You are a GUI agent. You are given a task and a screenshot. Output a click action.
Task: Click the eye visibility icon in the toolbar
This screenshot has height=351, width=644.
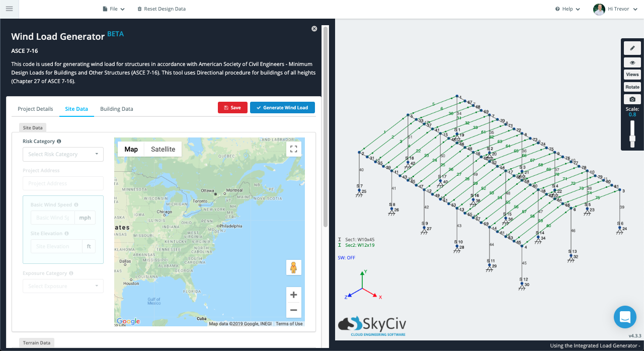pyautogui.click(x=632, y=62)
